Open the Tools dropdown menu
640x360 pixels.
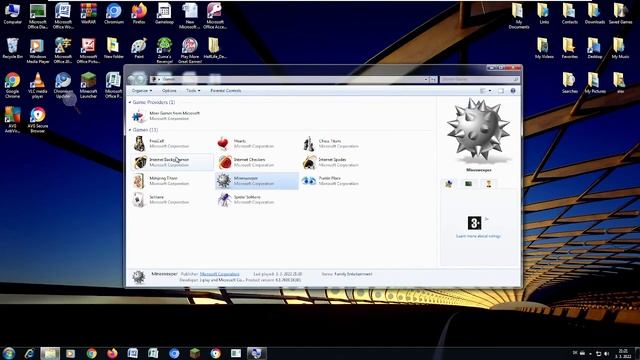click(193, 91)
